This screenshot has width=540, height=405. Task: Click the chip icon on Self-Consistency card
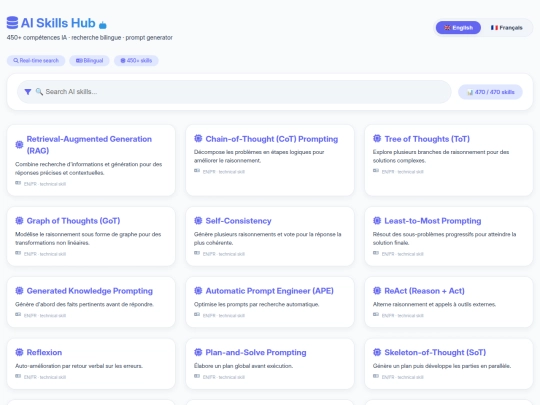coord(198,220)
